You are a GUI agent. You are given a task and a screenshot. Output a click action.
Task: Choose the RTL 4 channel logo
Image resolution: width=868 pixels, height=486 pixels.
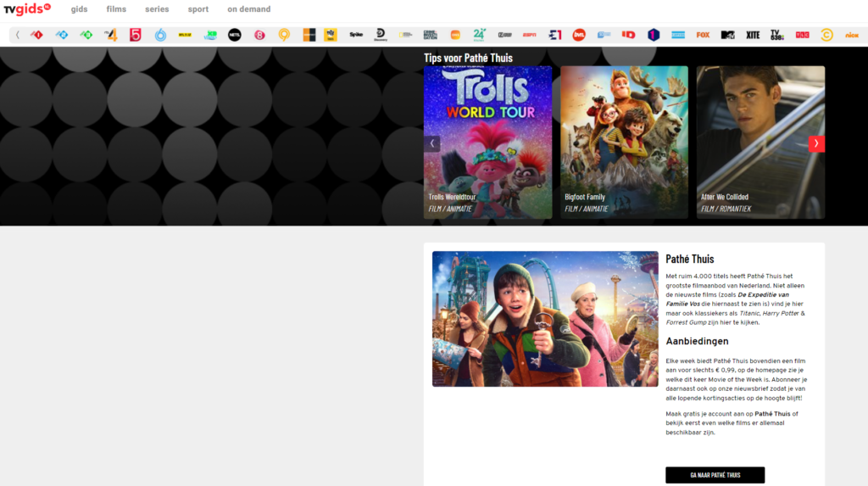[x=111, y=35]
